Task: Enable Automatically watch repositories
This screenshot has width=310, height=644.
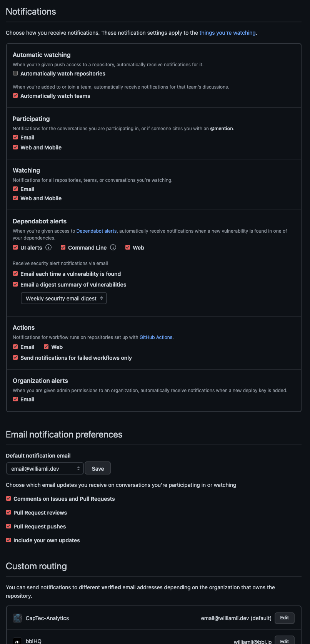Action: click(x=15, y=73)
